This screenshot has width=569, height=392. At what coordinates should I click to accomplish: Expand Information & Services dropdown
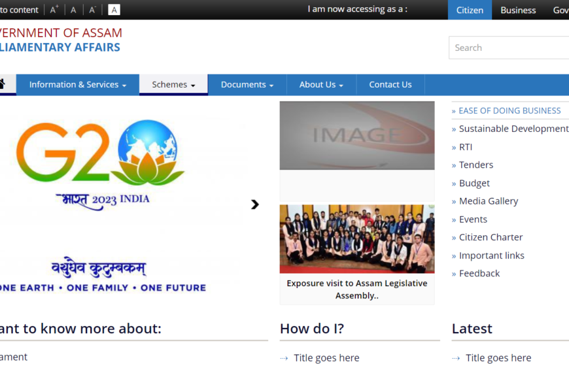click(x=77, y=84)
